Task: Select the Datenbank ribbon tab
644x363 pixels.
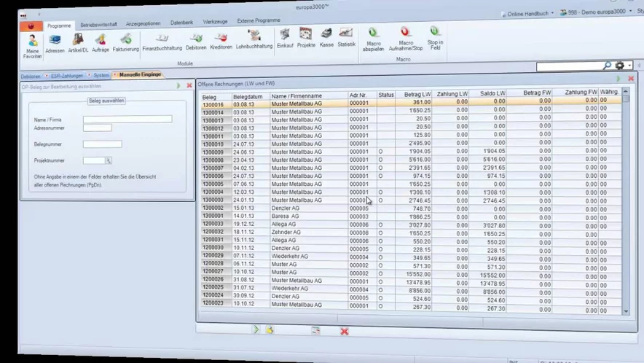Action: click(181, 23)
